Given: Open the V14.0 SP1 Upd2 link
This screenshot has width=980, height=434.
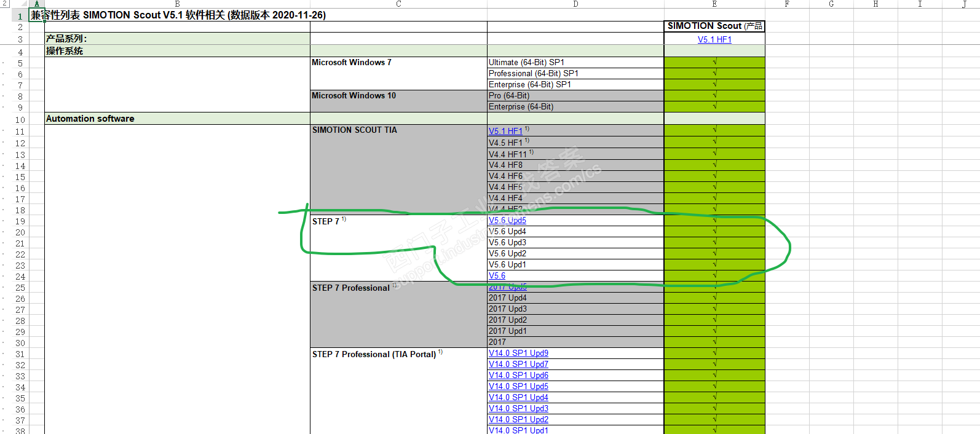Looking at the screenshot, I should point(518,419).
